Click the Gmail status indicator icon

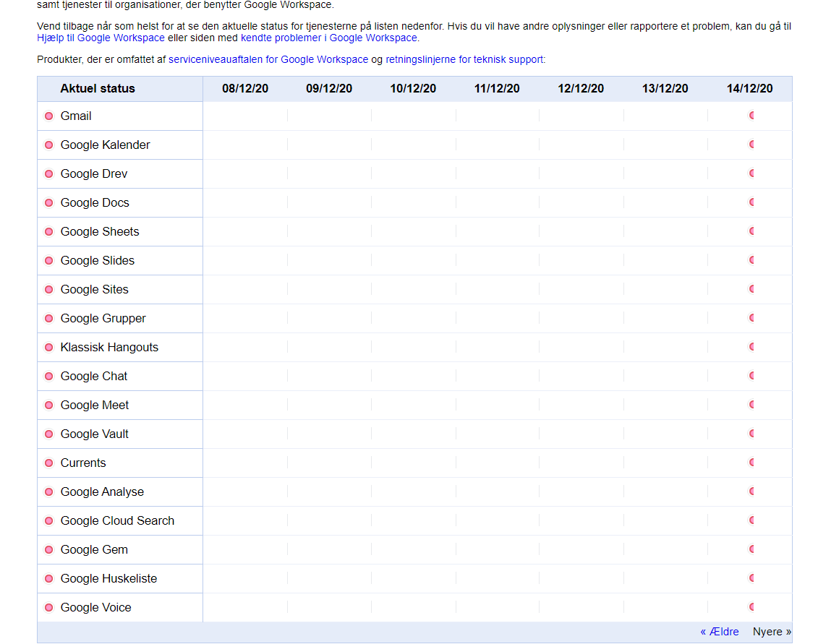click(49, 116)
